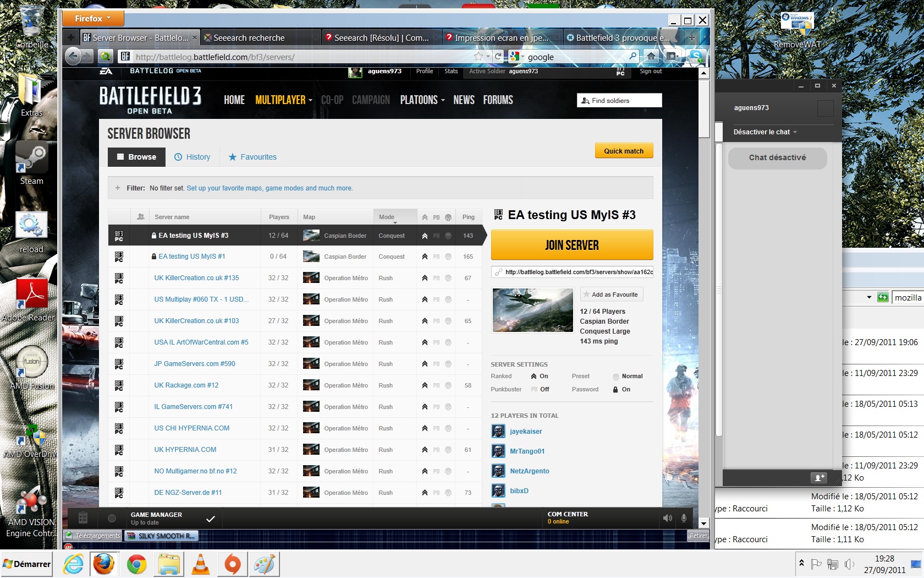This screenshot has width=924, height=578.
Task: Open Windows Explorer folder in taskbar
Action: click(169, 564)
